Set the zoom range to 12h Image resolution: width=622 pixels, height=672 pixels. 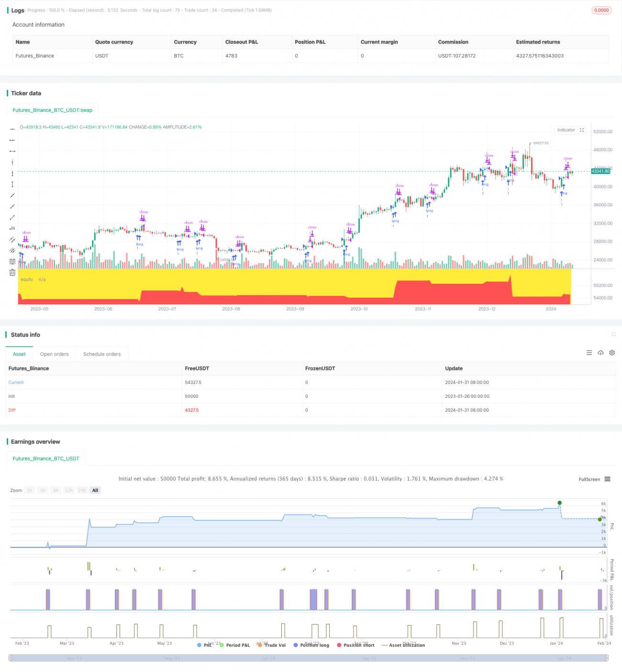pyautogui.click(x=69, y=490)
